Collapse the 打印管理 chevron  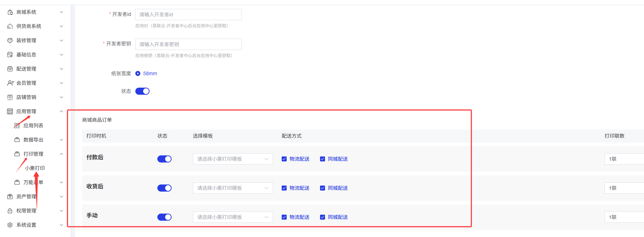coord(61,154)
